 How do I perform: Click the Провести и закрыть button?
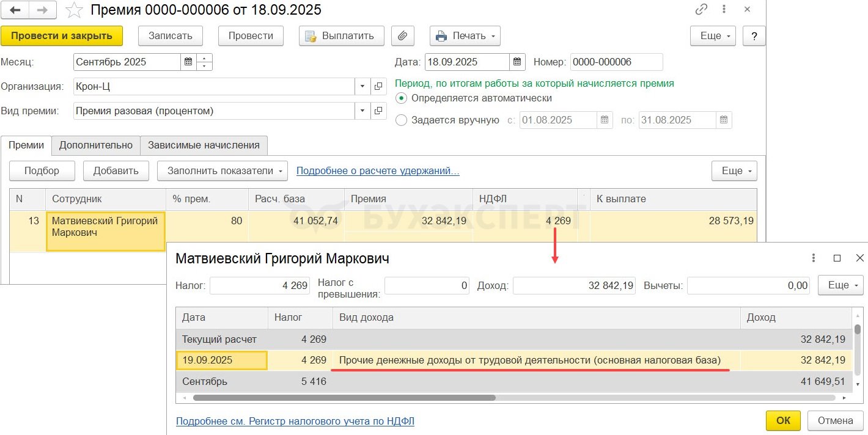[x=62, y=36]
